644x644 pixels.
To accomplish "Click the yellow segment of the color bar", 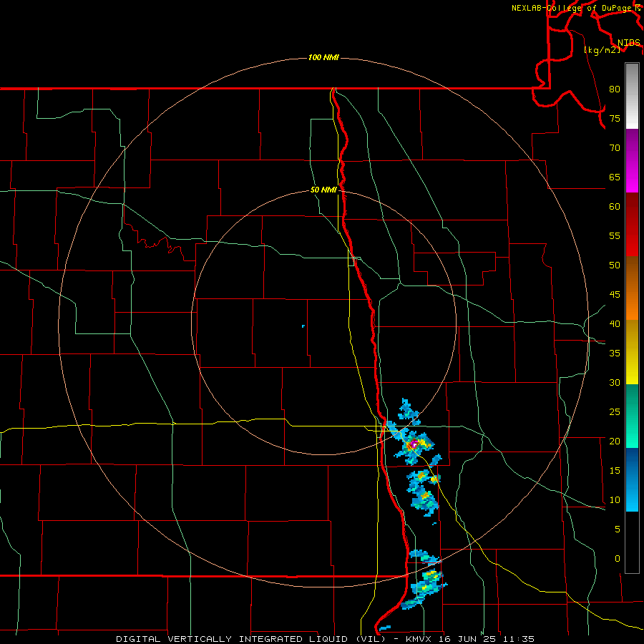I will click(x=632, y=352).
